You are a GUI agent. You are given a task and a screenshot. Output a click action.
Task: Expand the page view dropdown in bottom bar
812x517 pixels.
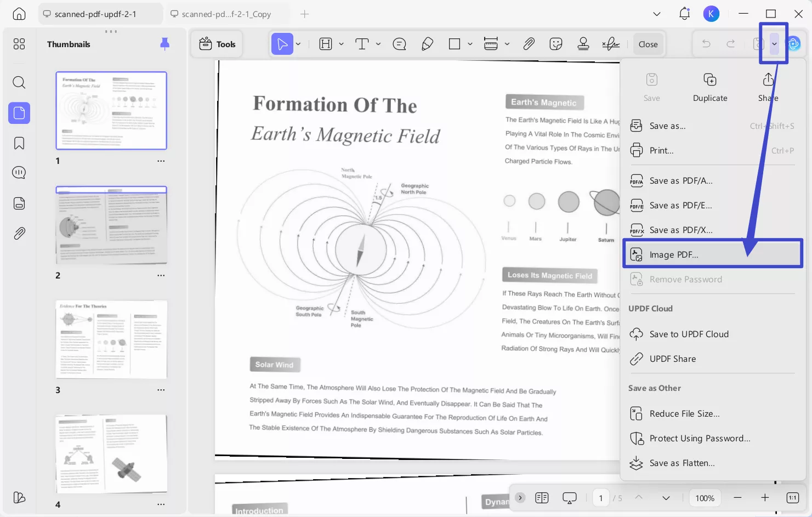pos(666,498)
